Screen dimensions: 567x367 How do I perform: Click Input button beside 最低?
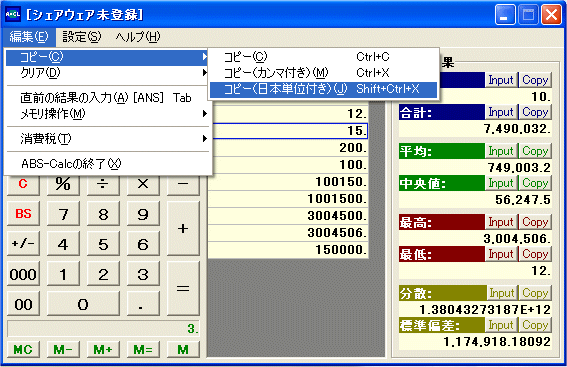501,254
